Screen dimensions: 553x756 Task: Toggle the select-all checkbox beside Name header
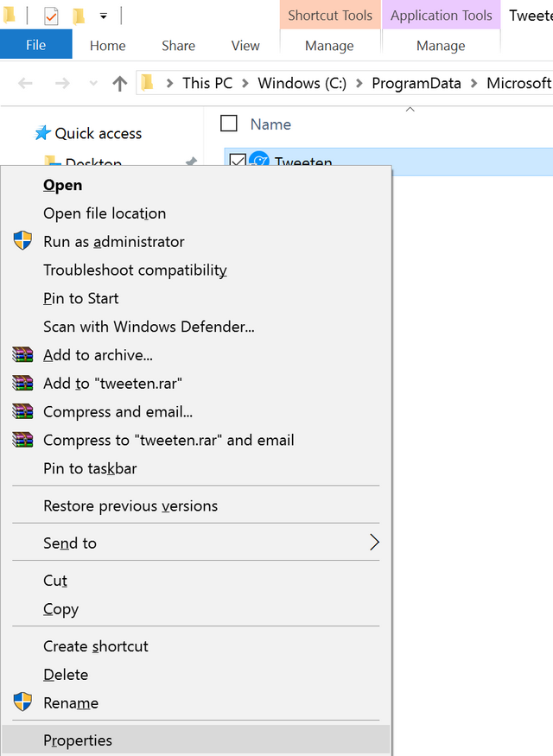coord(228,124)
